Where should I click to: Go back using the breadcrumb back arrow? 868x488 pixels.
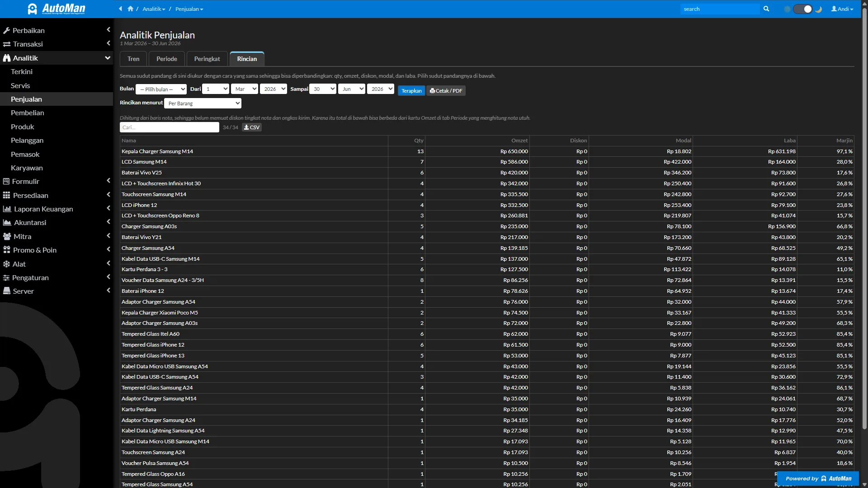pos(120,9)
